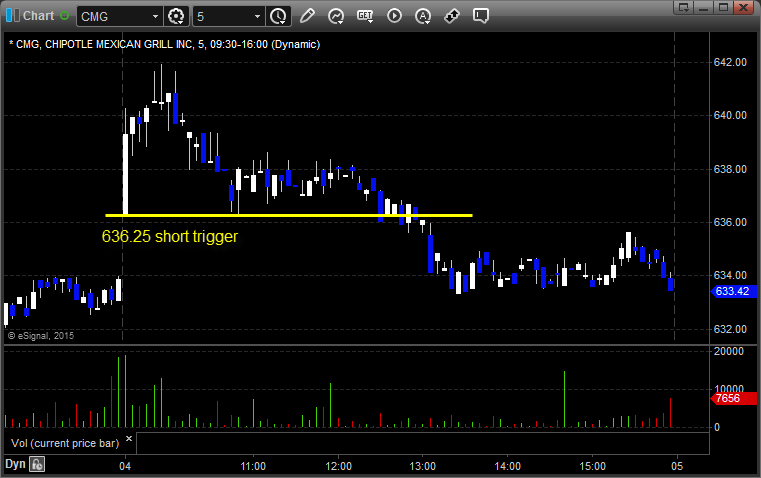Image resolution: width=761 pixels, height=478 pixels.
Task: Click the 642.00 price axis label
Action: (x=730, y=62)
